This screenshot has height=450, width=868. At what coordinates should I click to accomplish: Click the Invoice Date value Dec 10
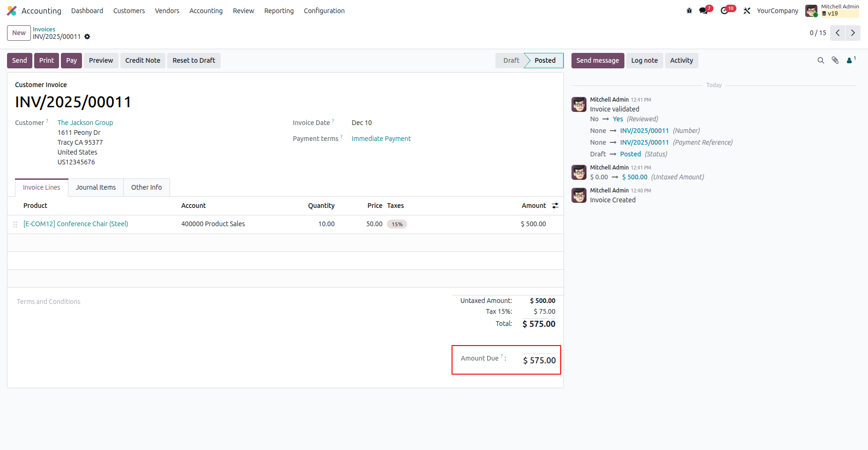(x=362, y=123)
